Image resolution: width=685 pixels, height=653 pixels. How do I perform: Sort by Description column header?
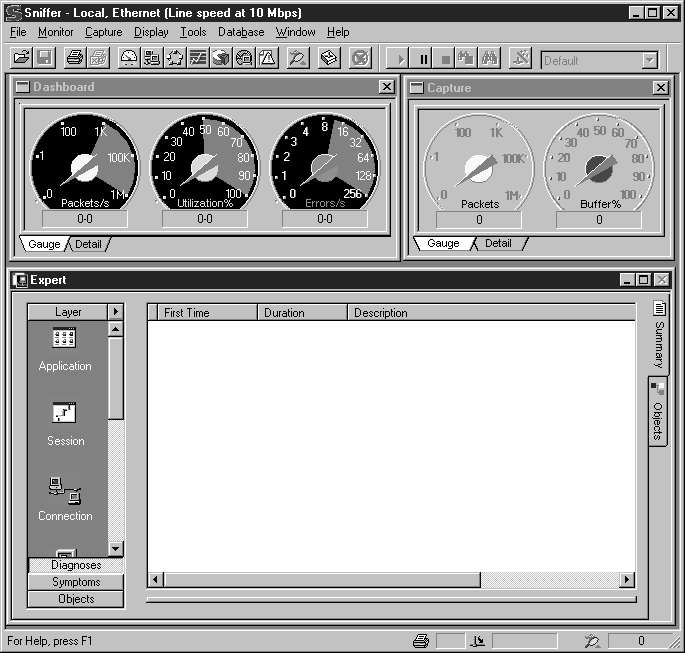pyautogui.click(x=491, y=313)
